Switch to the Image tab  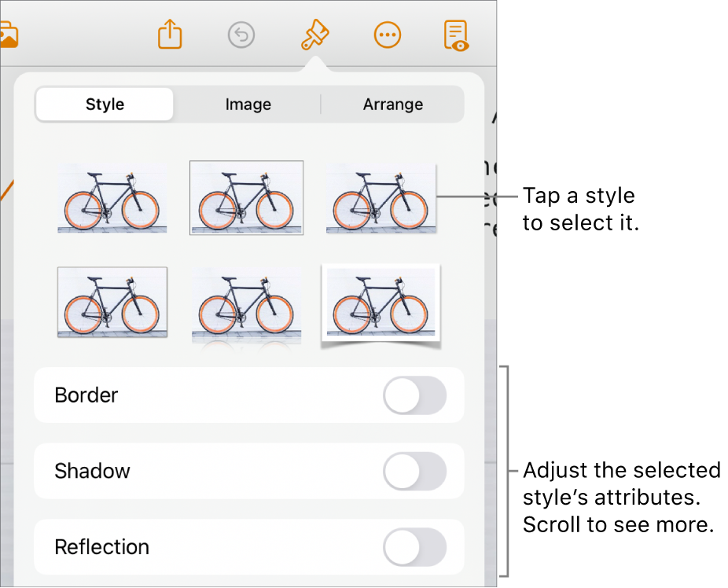(x=248, y=105)
